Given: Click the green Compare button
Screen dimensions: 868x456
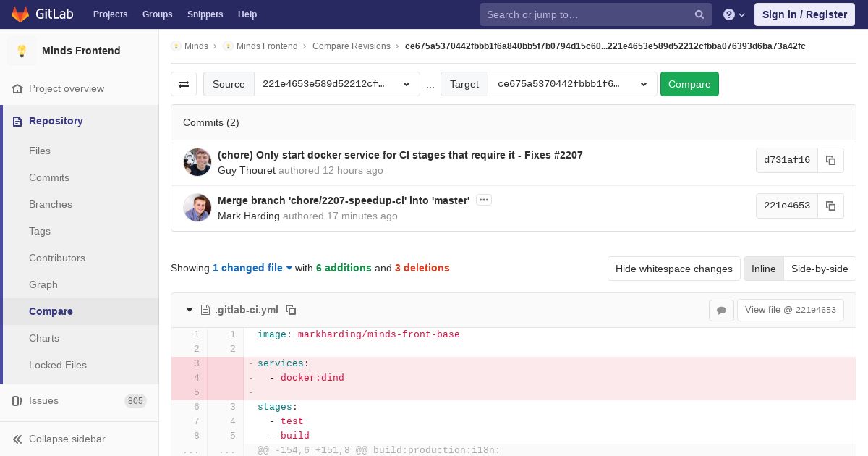Looking at the screenshot, I should pos(689,84).
